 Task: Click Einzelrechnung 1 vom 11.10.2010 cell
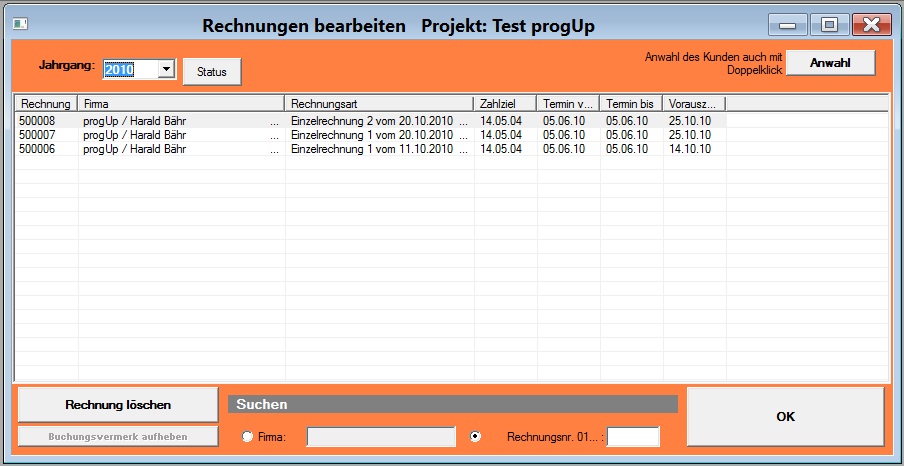(379, 149)
